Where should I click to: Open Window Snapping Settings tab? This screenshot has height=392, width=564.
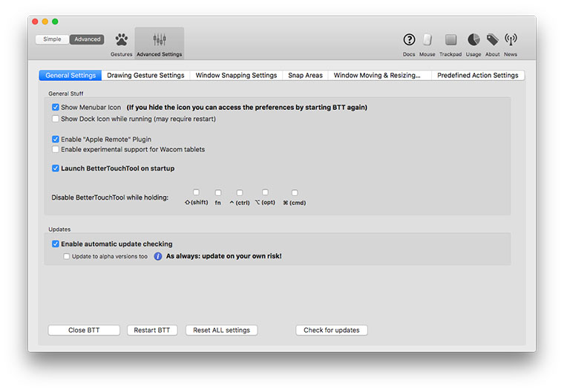(x=236, y=75)
